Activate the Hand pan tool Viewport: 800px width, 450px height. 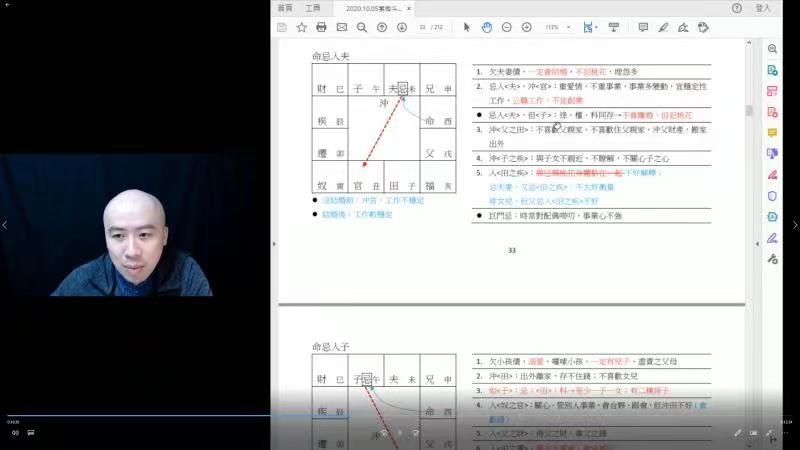point(487,28)
